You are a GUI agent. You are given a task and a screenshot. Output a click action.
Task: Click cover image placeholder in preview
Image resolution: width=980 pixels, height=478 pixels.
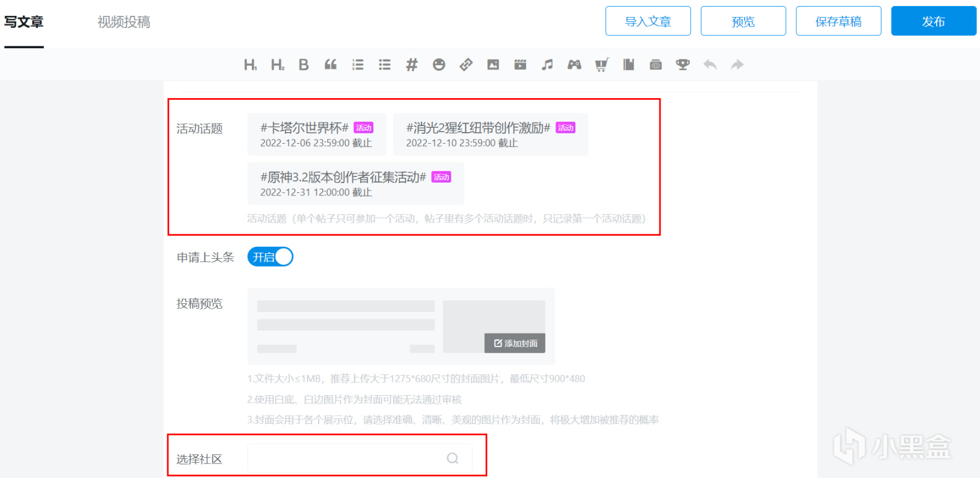coord(494,326)
